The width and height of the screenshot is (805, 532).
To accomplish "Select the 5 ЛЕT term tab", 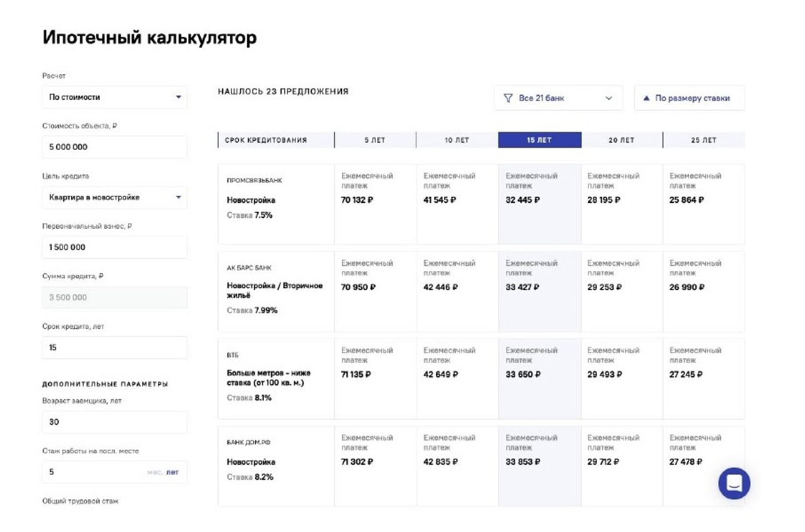I will pos(375,140).
